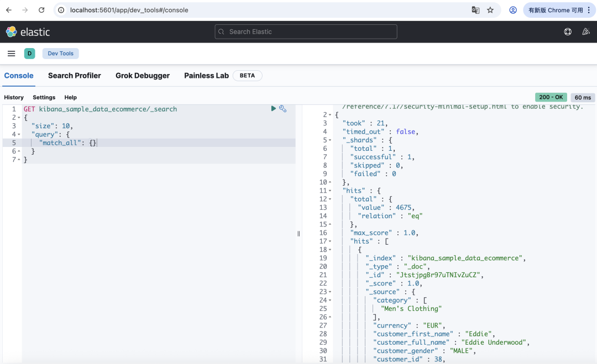This screenshot has height=364, width=597.
Task: Click the "_id" : "JtstjpgBr97uTNIvZuCZ" line
Action: 425,275
